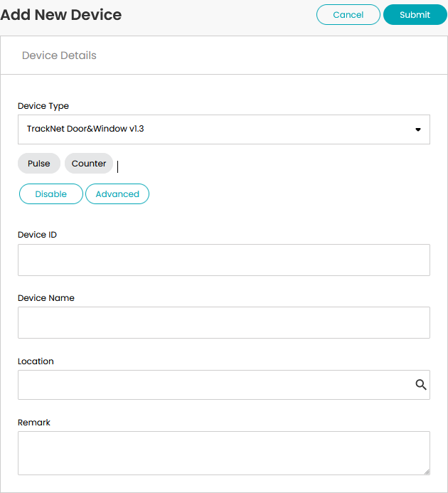Click the Add New Device heading
The width and height of the screenshot is (448, 493).
61,15
